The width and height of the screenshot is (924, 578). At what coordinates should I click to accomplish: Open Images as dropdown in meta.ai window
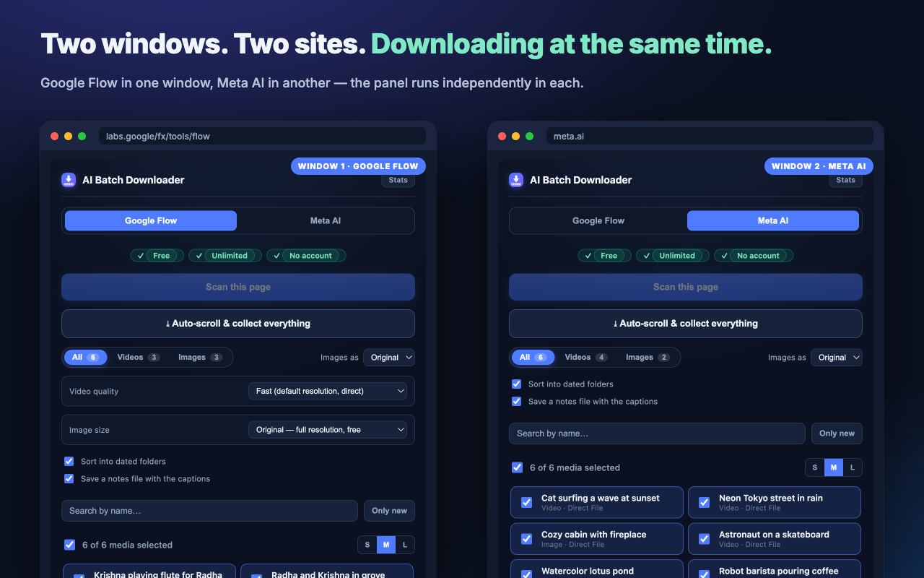[x=837, y=358]
